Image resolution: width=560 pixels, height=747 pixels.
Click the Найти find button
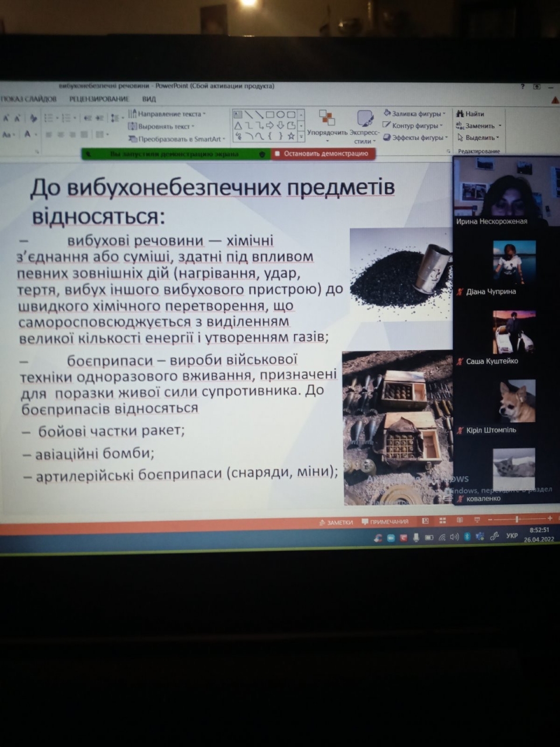[470, 114]
